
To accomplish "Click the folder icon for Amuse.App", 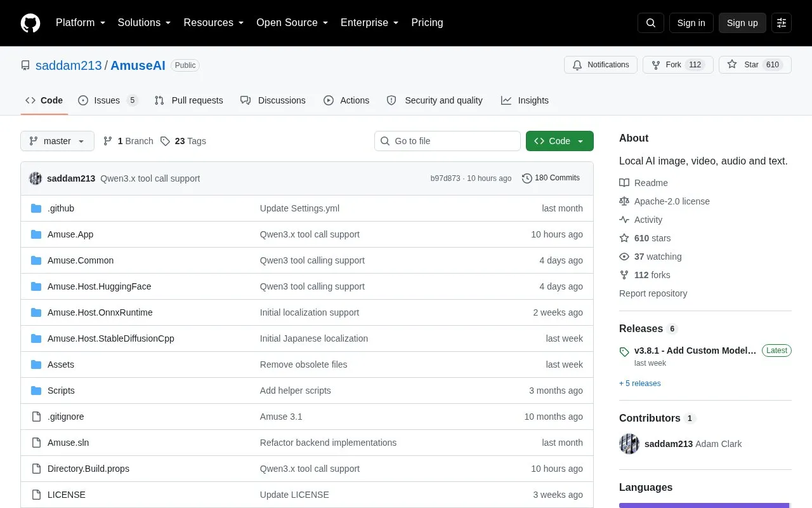I will tap(36, 234).
